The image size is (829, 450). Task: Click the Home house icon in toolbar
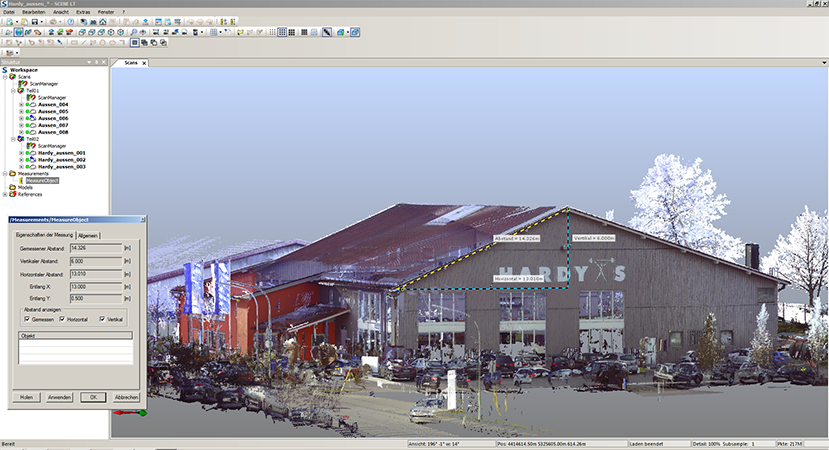(103, 22)
